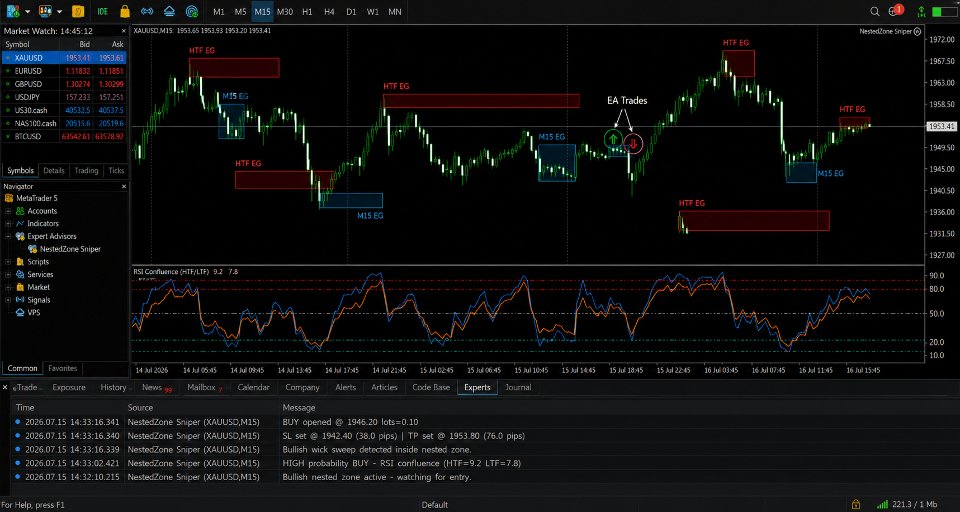Switch chart to MN timeframe

click(x=395, y=11)
